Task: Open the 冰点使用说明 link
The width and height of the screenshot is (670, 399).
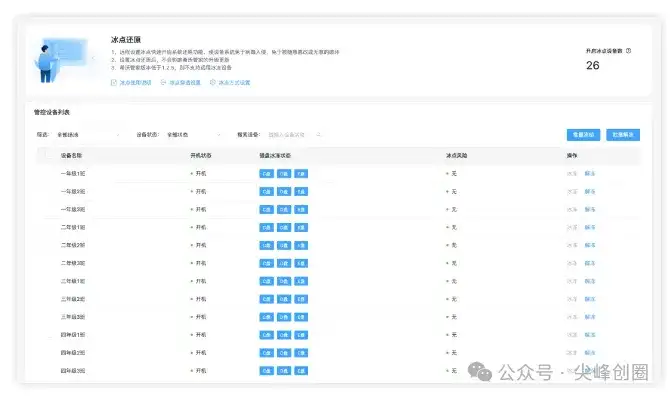Action: (x=135, y=83)
